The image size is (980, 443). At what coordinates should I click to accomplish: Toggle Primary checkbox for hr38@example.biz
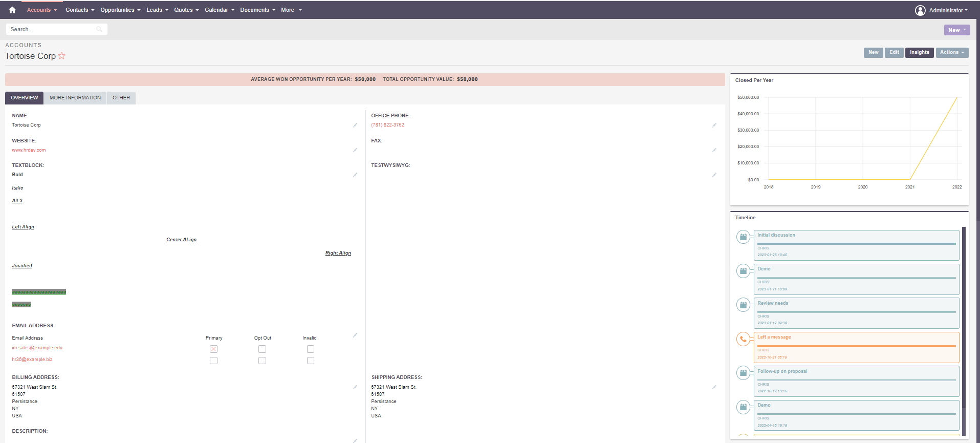coord(213,361)
